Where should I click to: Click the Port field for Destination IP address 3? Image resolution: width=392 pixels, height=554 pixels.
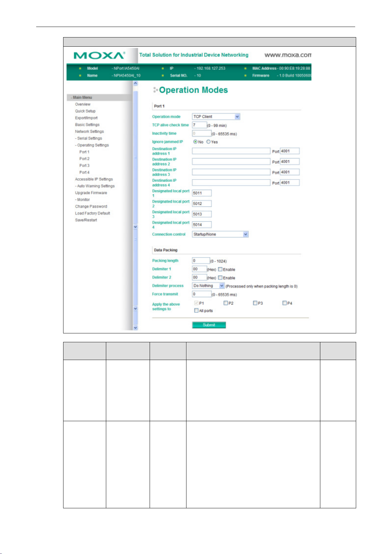click(x=290, y=172)
